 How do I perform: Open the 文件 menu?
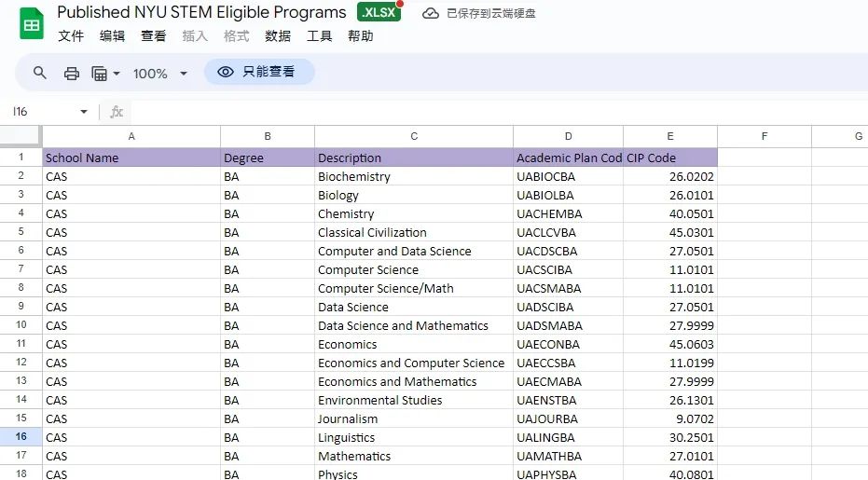71,36
